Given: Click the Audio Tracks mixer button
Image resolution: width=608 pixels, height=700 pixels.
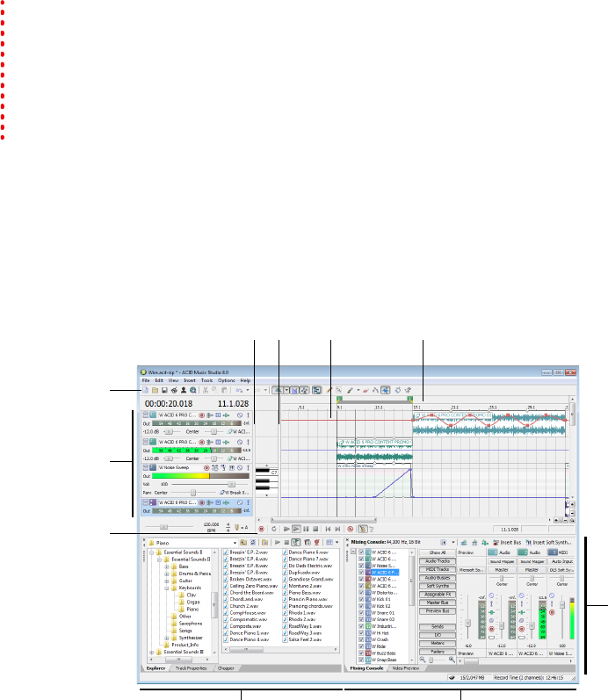Looking at the screenshot, I should coord(438,561).
